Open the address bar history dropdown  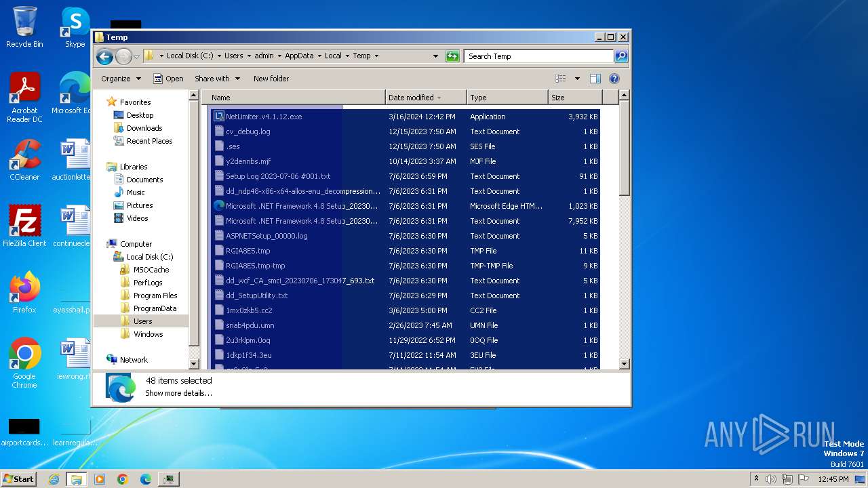435,56
